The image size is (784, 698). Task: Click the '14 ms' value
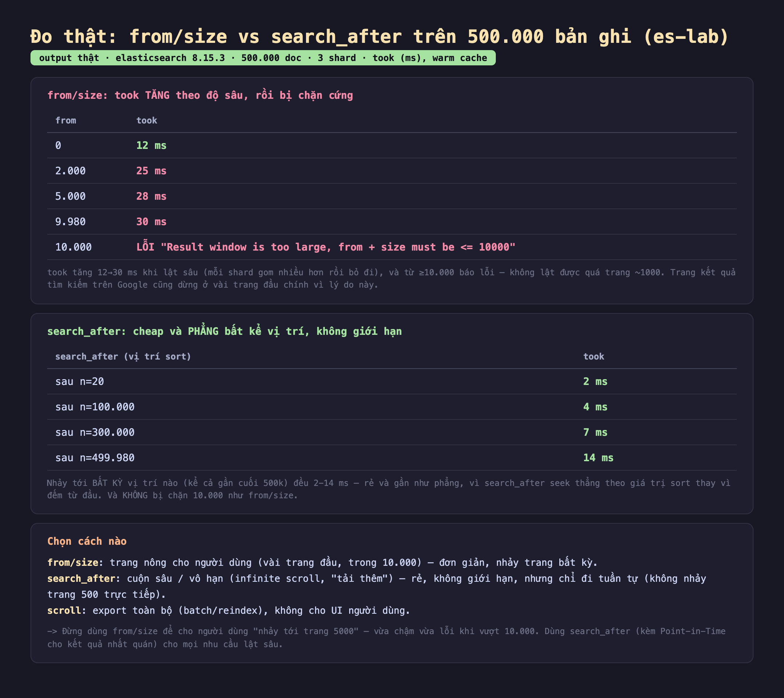pyautogui.click(x=599, y=458)
